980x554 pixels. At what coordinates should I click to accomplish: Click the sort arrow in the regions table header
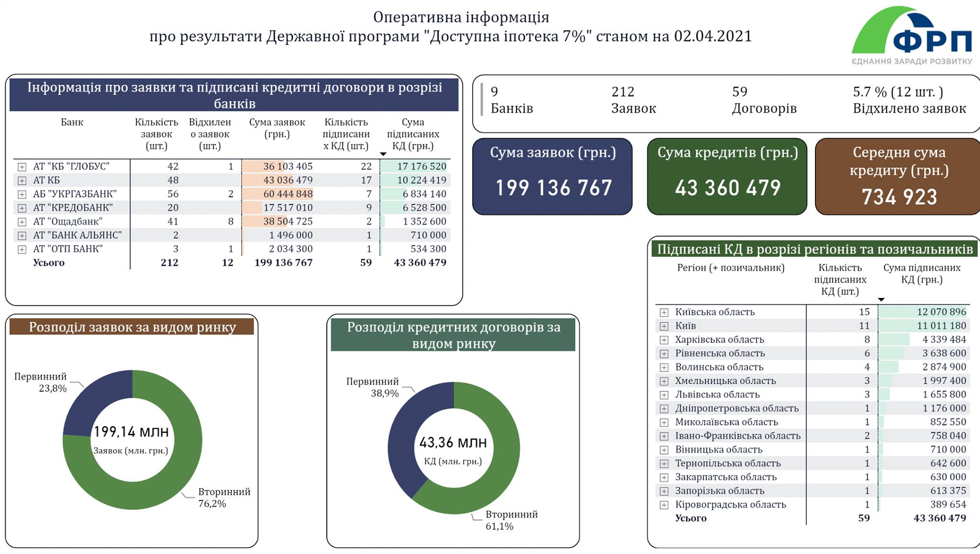point(881,300)
